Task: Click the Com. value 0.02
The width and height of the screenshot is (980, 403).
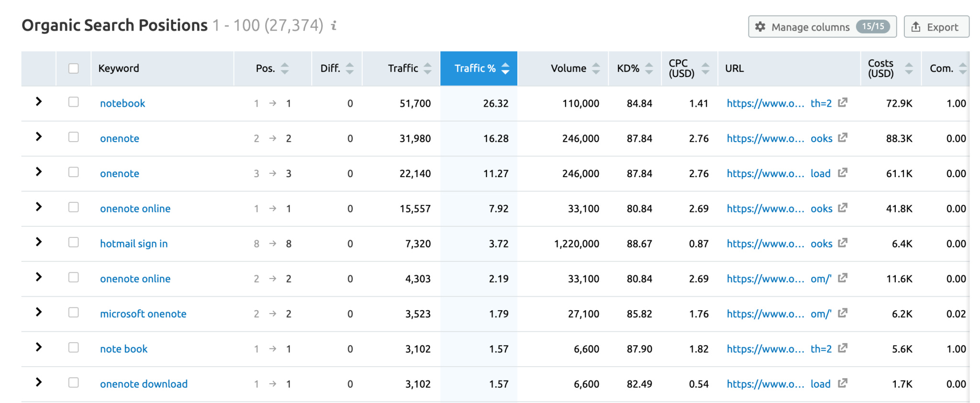Action: click(x=956, y=314)
